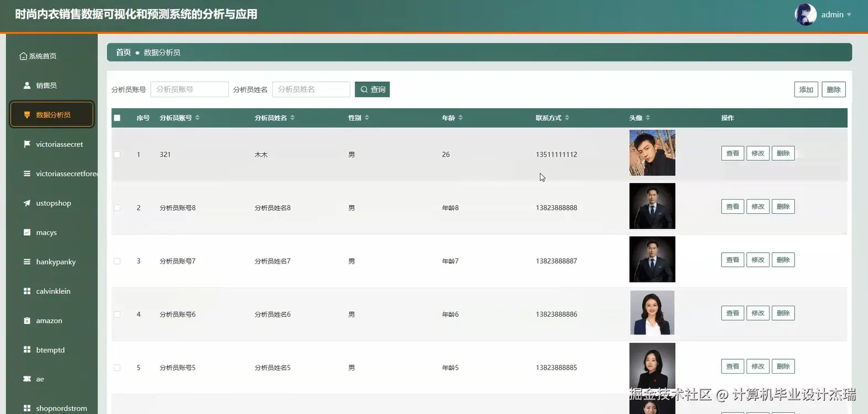Open victoriassecret sidebar item

(52, 144)
